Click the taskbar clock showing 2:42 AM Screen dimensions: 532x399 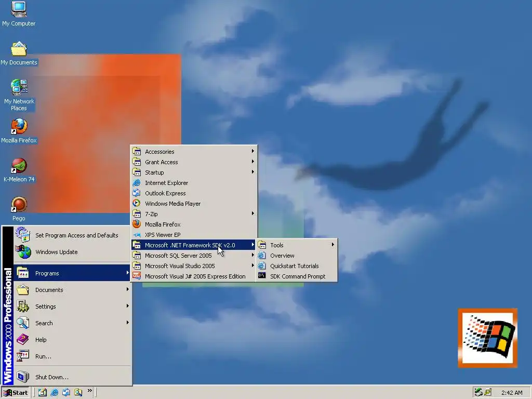click(x=512, y=393)
